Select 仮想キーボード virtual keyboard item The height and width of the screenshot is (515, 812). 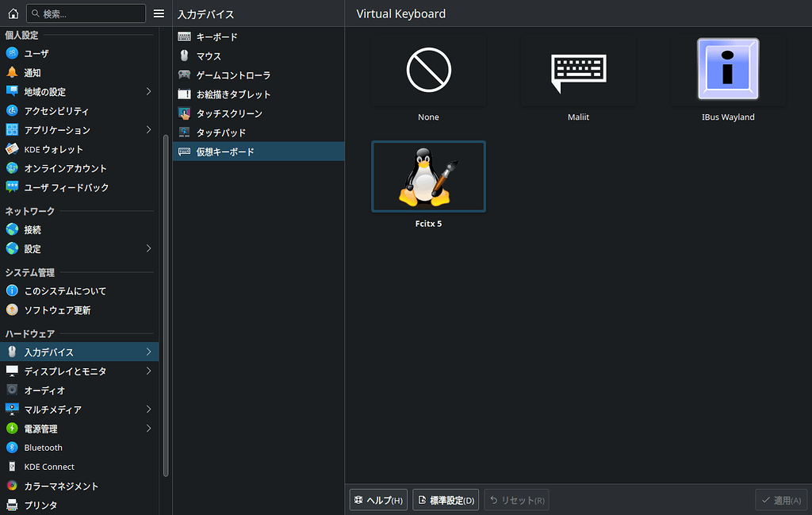[x=259, y=152]
